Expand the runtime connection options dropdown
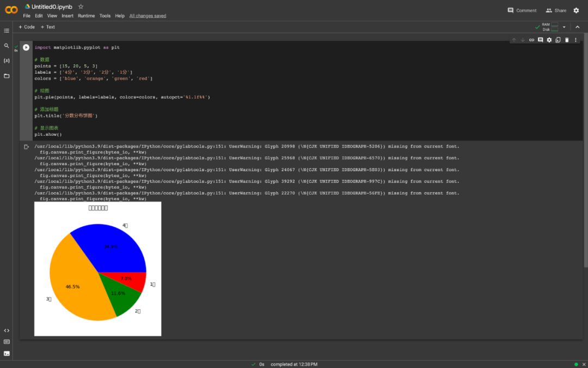Screen dimensions: 588x368 564,27
